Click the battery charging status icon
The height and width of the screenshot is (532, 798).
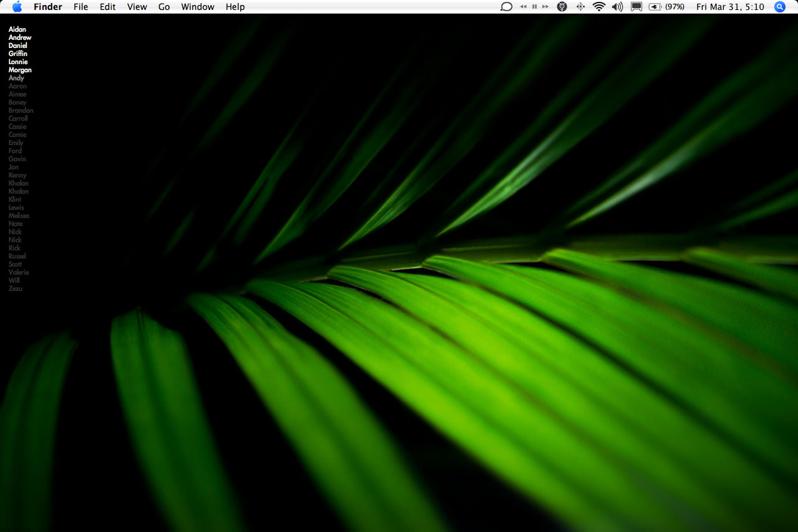pos(655,7)
